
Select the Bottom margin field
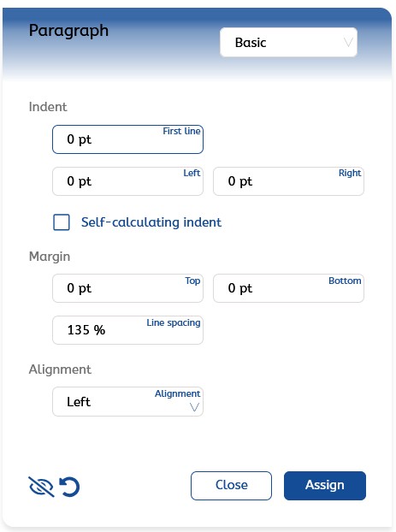pos(288,288)
